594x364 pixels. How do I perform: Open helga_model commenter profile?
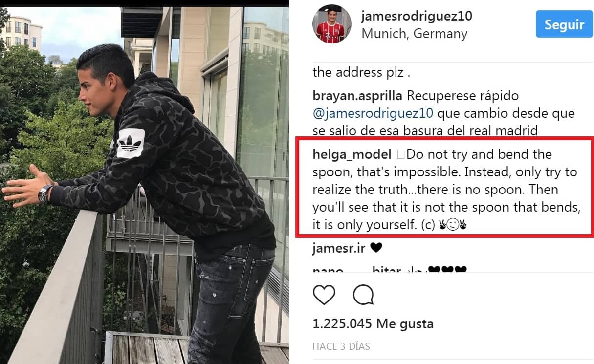pos(352,155)
